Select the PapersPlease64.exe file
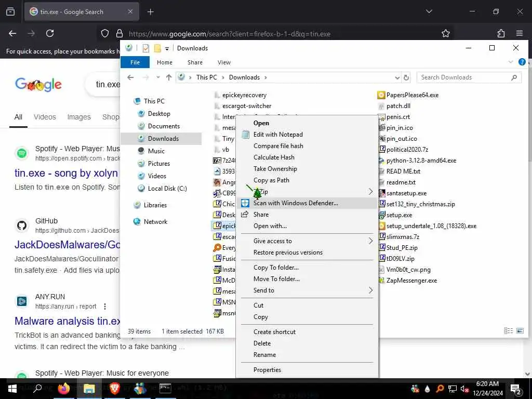 [x=408, y=96]
